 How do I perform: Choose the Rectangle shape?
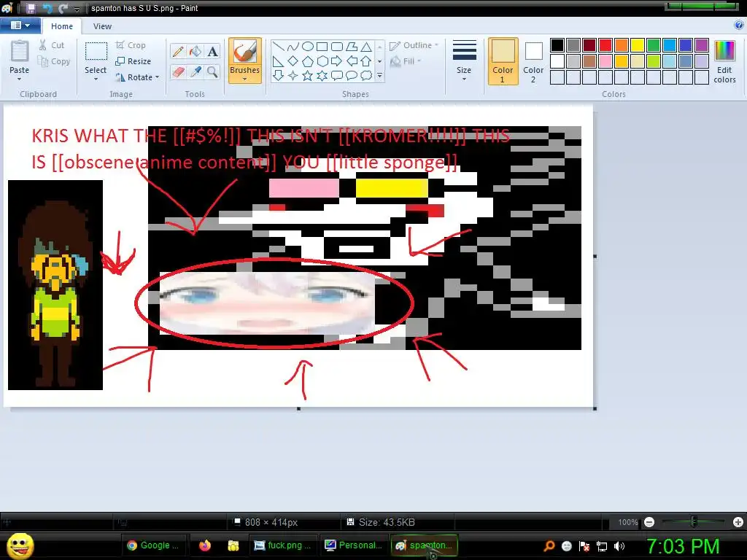pos(322,46)
